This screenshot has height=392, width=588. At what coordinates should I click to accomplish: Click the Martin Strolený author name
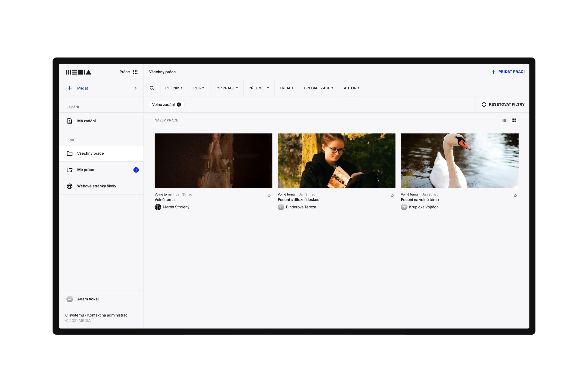176,207
